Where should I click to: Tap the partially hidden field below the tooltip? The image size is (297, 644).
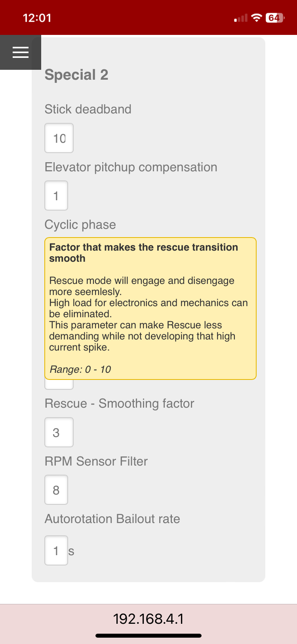point(59,384)
